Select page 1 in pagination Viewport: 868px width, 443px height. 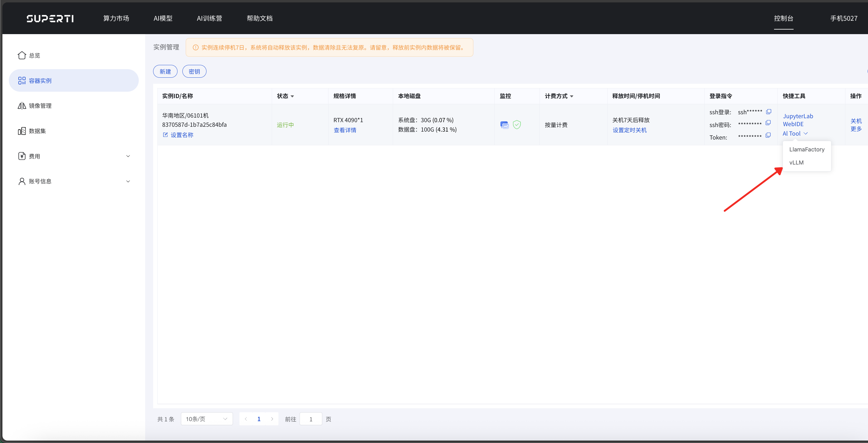click(x=259, y=419)
